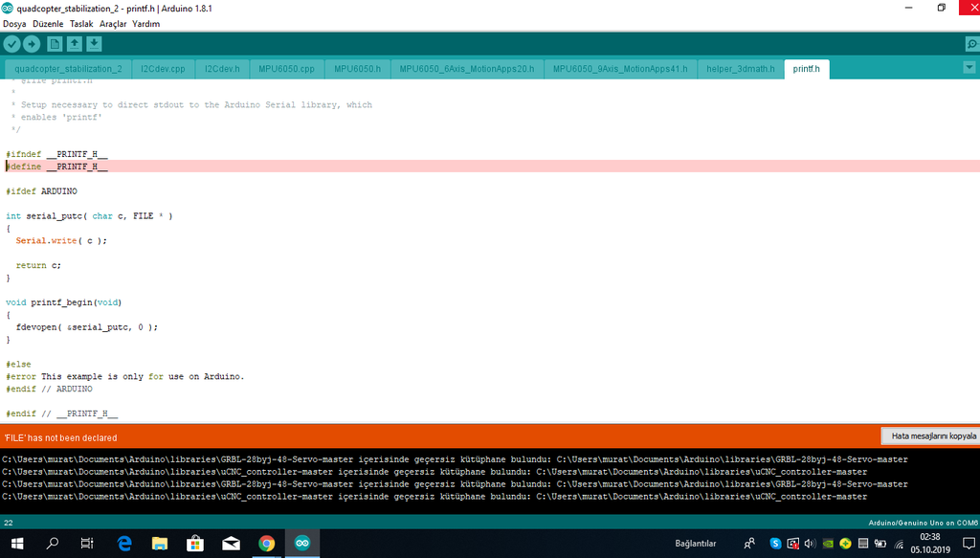The image size is (980, 558).
Task: Open the Dosya menu
Action: (x=14, y=24)
